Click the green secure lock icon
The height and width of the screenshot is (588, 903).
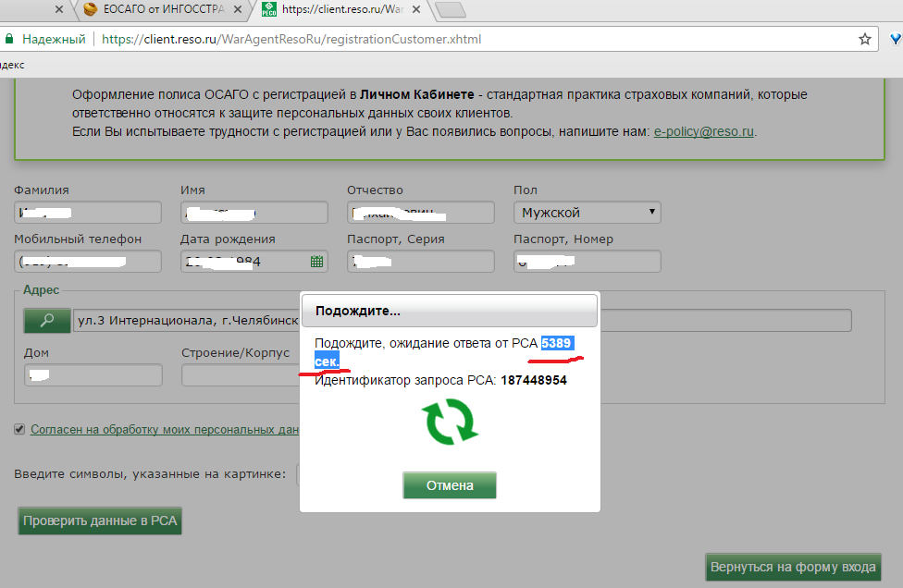tap(9, 40)
